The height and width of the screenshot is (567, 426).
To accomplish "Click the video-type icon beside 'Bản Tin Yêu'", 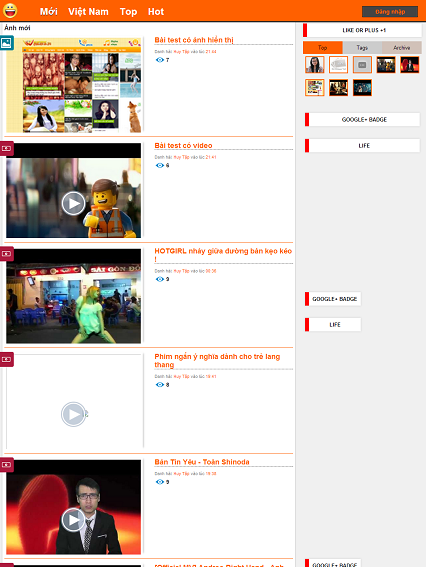I will point(7,465).
